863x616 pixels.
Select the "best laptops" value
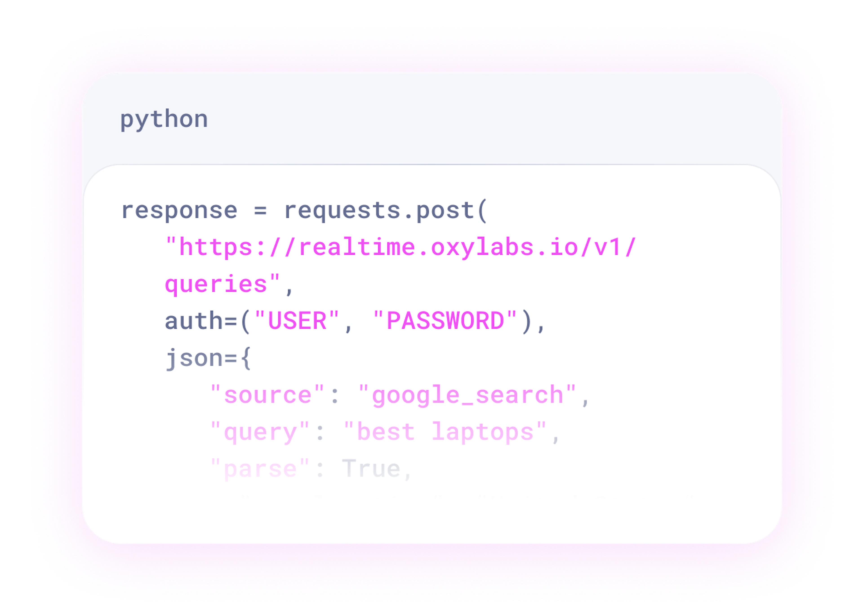(x=445, y=433)
